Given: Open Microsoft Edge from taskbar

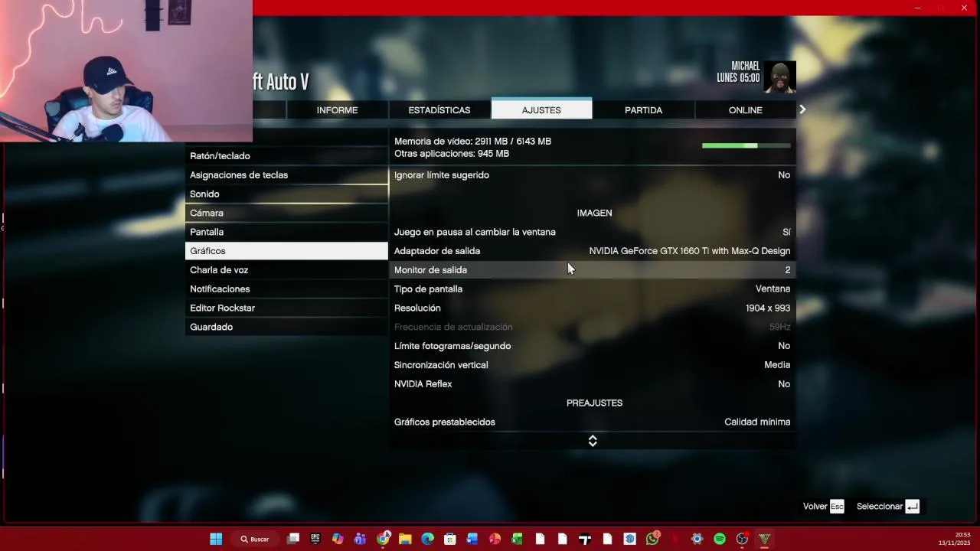Looking at the screenshot, I should pyautogui.click(x=427, y=539).
